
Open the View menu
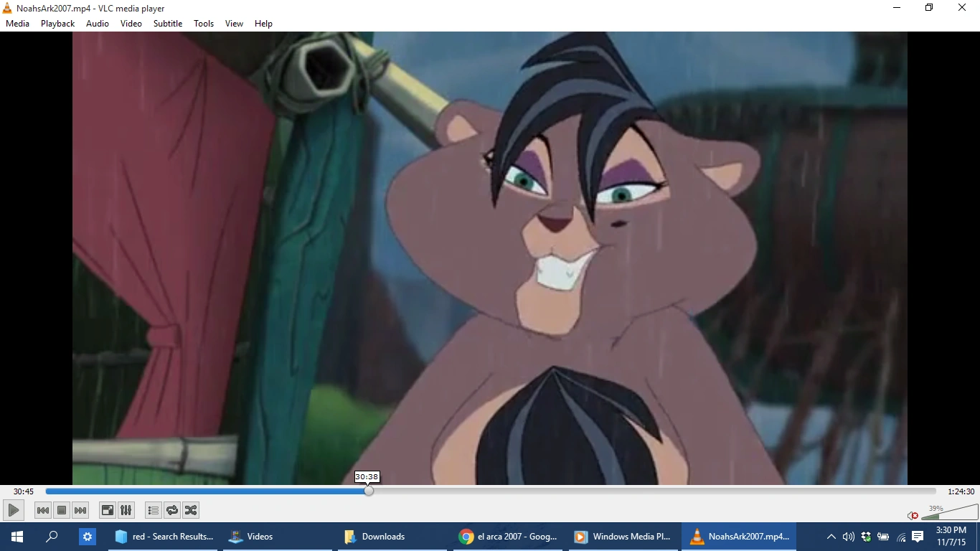[235, 24]
